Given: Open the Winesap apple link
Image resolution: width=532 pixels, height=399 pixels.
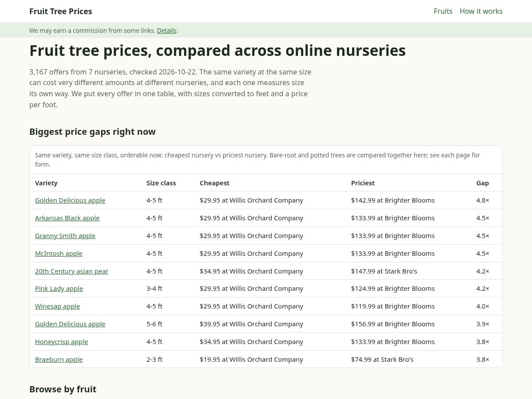Looking at the screenshot, I should [57, 306].
